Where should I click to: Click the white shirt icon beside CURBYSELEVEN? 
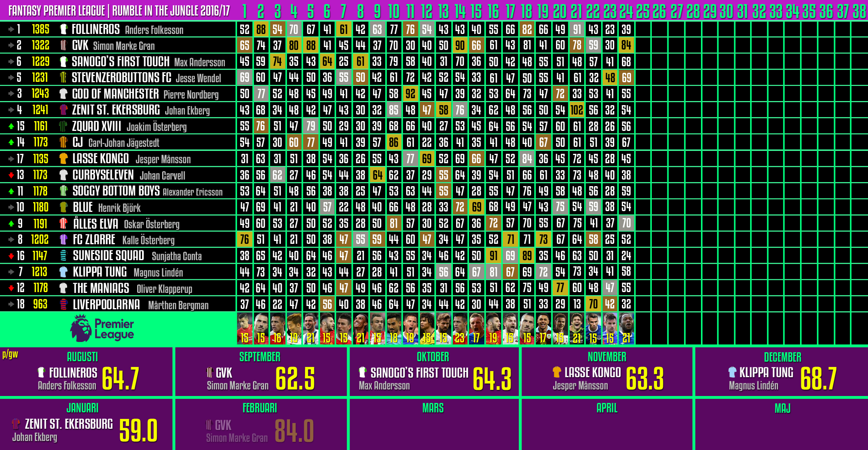click(63, 175)
